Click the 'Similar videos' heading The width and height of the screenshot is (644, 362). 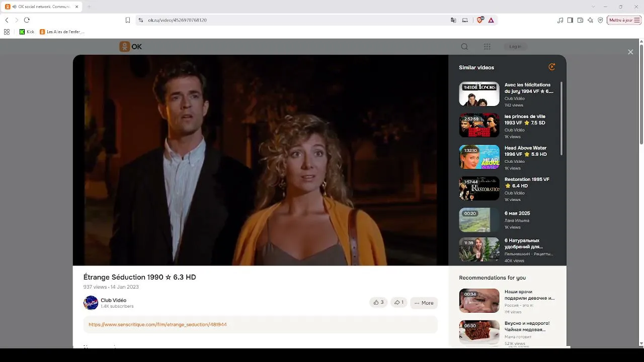tap(476, 67)
